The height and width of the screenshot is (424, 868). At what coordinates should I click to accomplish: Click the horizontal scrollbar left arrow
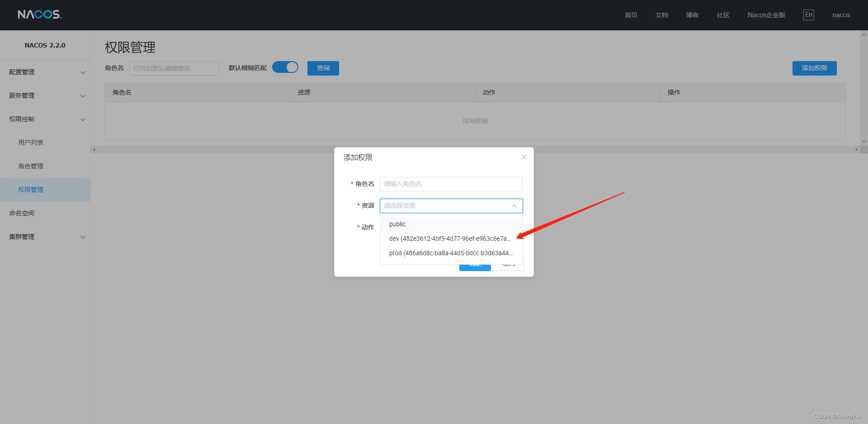94,149
